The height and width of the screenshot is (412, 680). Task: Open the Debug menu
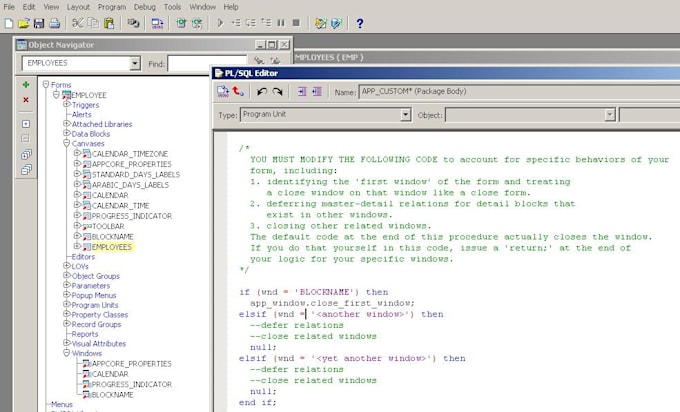pyautogui.click(x=144, y=7)
